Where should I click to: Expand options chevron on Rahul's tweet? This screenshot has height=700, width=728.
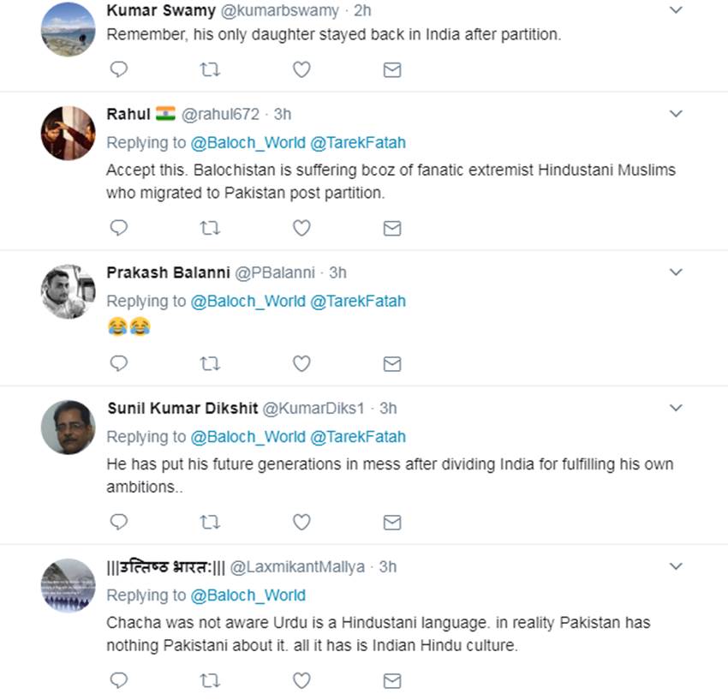pyautogui.click(x=676, y=114)
